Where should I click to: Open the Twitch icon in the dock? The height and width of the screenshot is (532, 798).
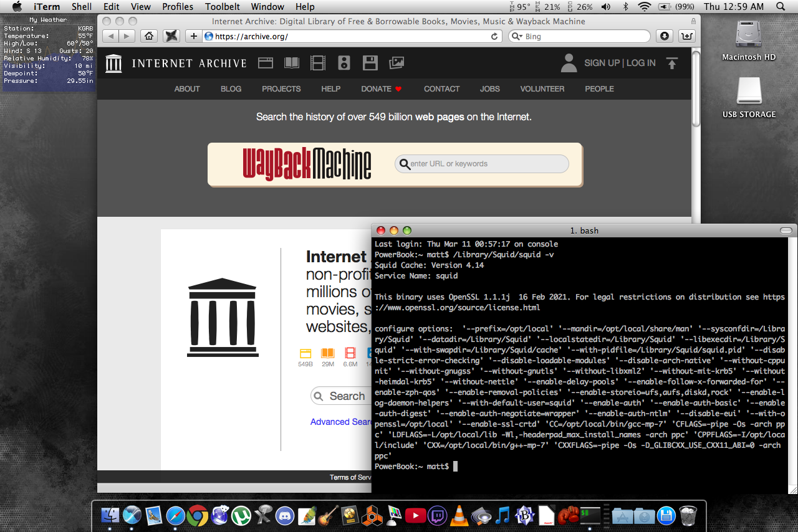pyautogui.click(x=437, y=515)
